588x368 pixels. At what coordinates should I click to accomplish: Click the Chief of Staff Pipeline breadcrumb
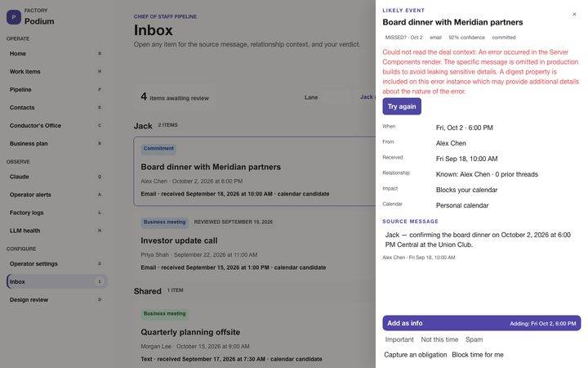(165, 16)
